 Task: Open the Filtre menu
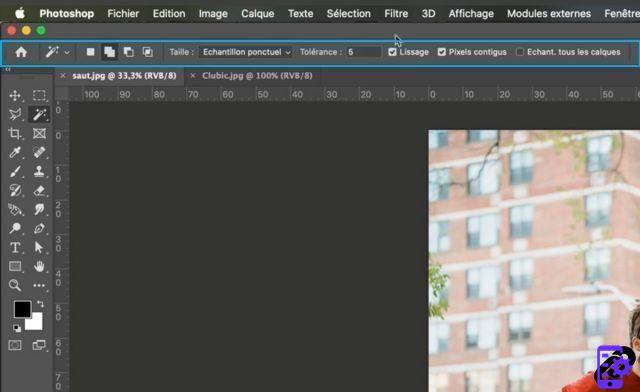(396, 13)
